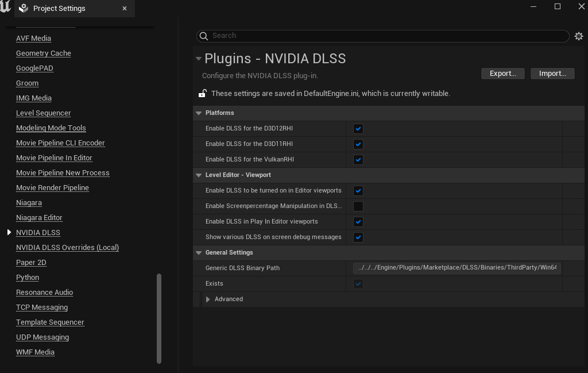
Task: Open Movie Pipeline CLI Encoder settings
Action: [x=60, y=143]
